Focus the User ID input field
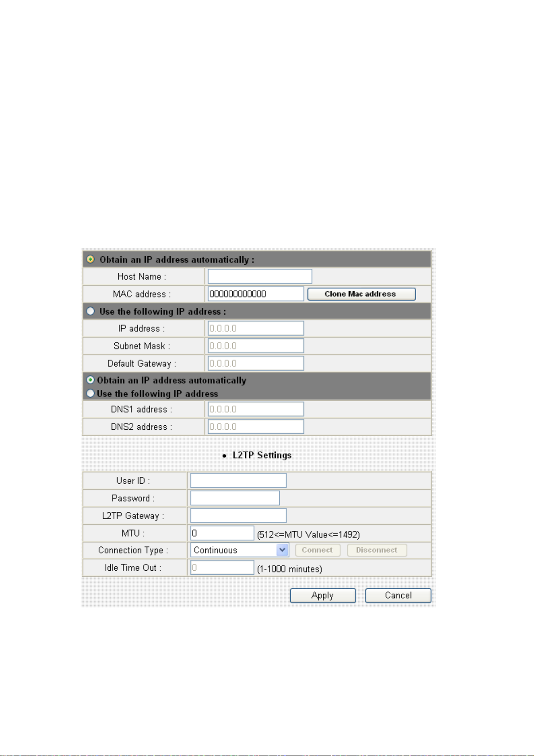The height and width of the screenshot is (756, 534). (238, 481)
